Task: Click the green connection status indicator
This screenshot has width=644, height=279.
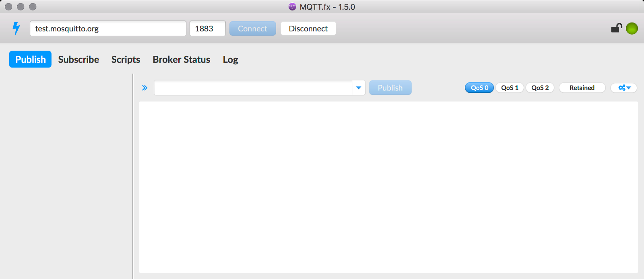Action: click(x=632, y=29)
